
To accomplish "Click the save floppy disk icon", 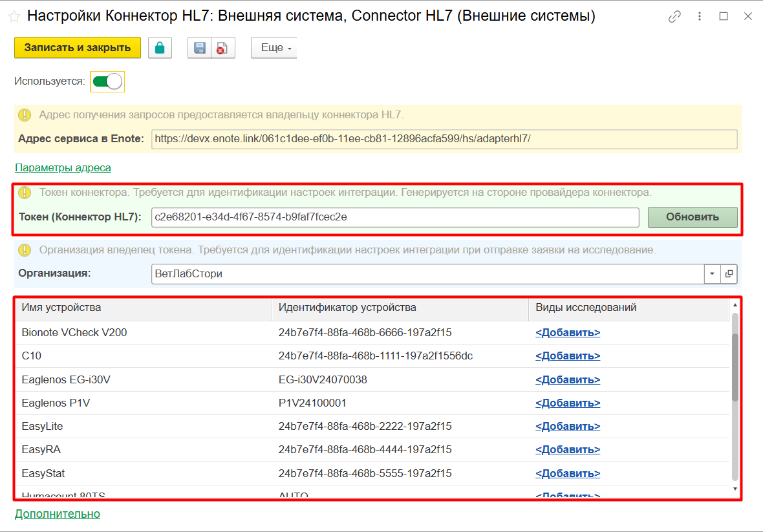I will (200, 48).
